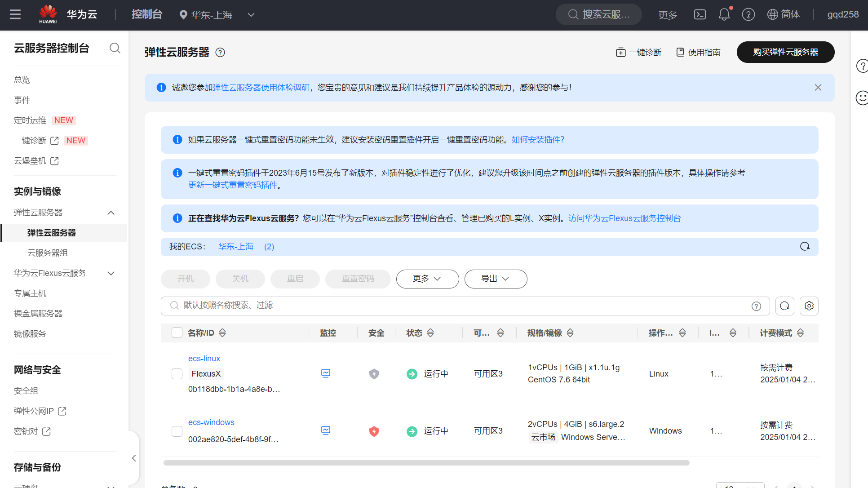Open 更多 in the top header
Screen dimensions: 868x488
(x=668, y=15)
